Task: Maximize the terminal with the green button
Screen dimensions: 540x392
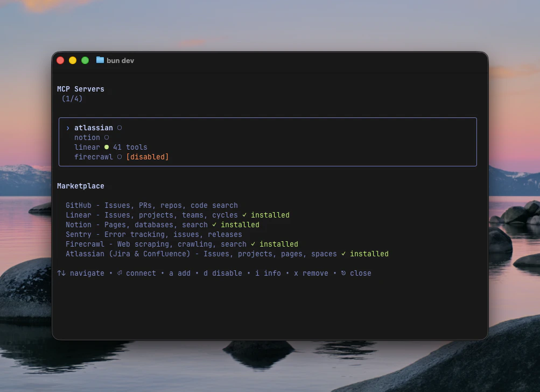Action: point(85,60)
